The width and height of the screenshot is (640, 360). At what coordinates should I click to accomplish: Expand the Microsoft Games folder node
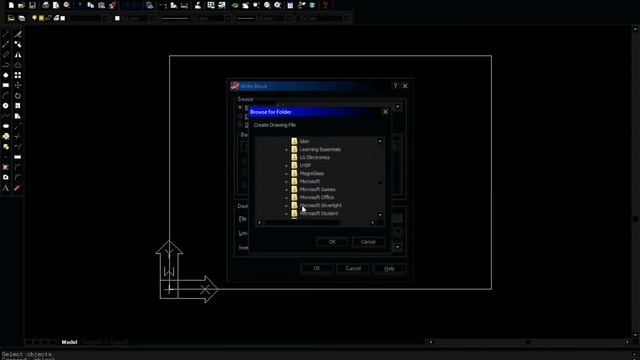coord(286,190)
